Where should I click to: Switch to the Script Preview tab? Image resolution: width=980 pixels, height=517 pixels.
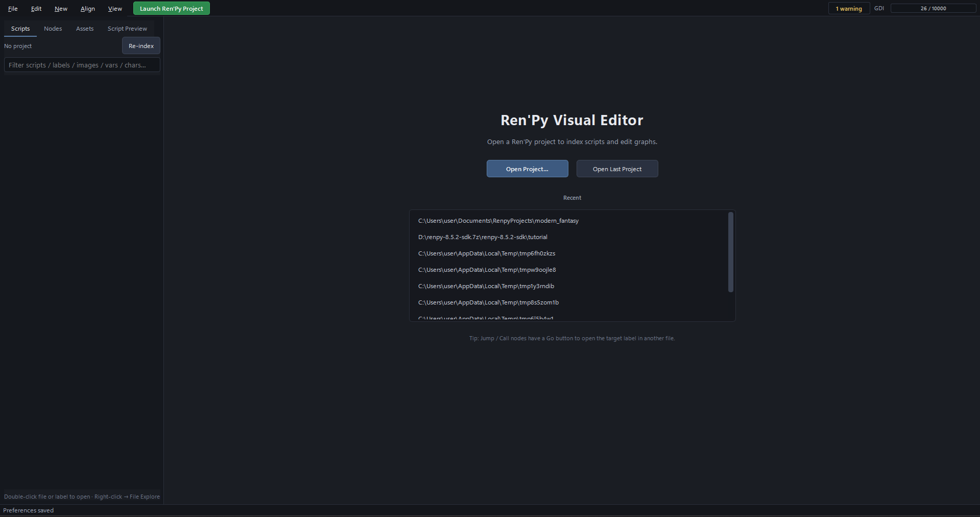click(127, 29)
